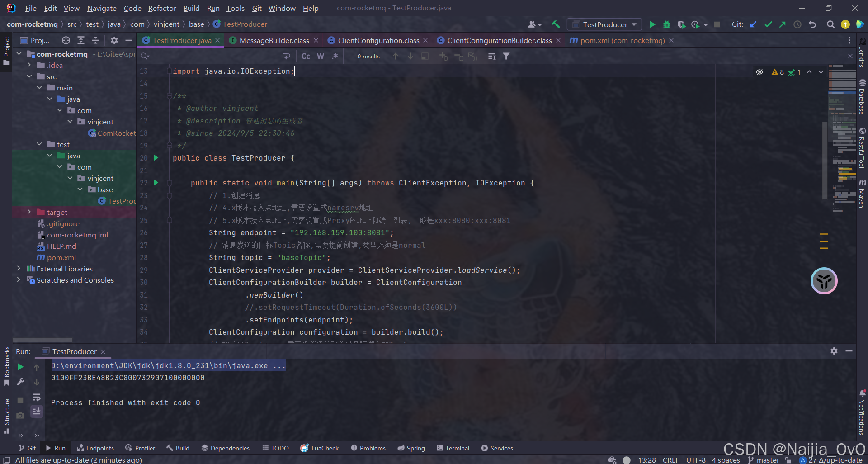Run TestProducer with the green Run icon
Viewport: 868px width, 464px height.
(652, 24)
